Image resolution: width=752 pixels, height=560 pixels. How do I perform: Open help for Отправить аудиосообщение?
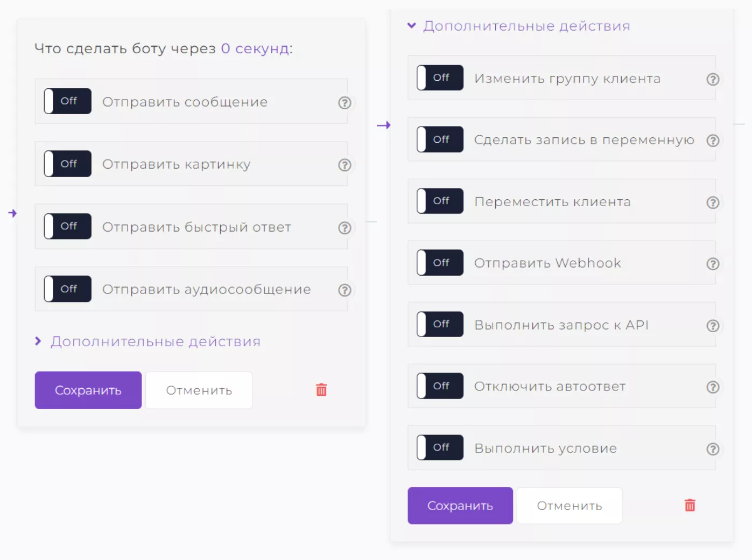point(345,290)
